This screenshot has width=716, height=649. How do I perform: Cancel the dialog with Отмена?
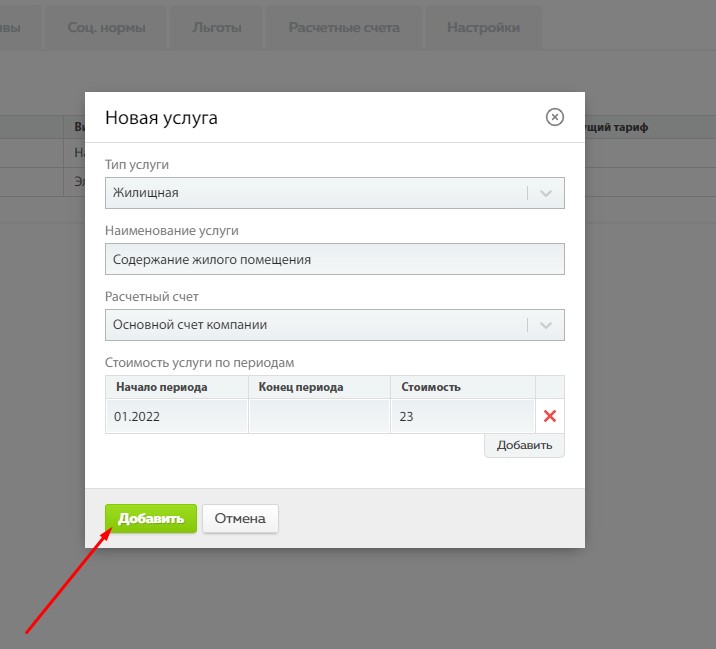point(240,518)
